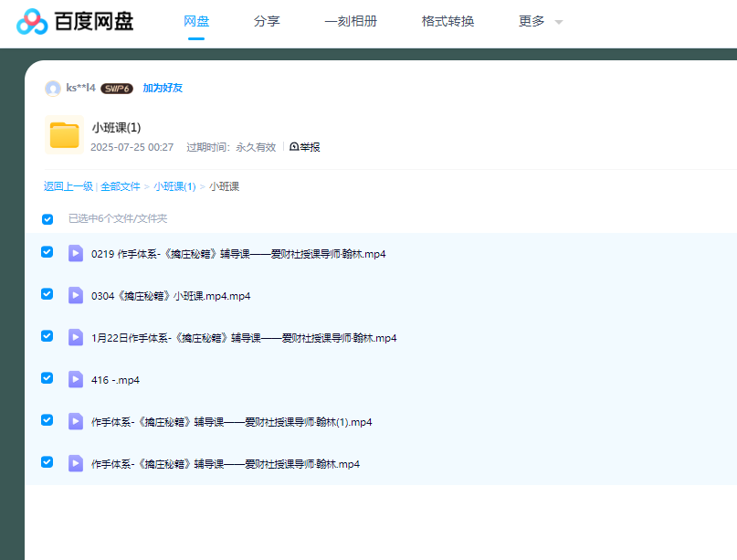Click the 举报 report button

[x=305, y=147]
